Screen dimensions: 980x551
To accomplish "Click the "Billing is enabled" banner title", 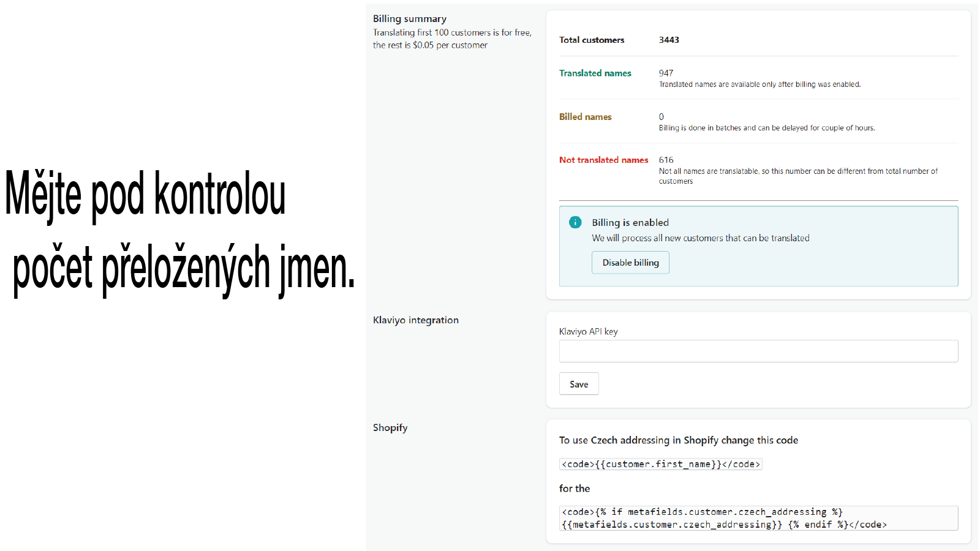I will click(x=630, y=223).
